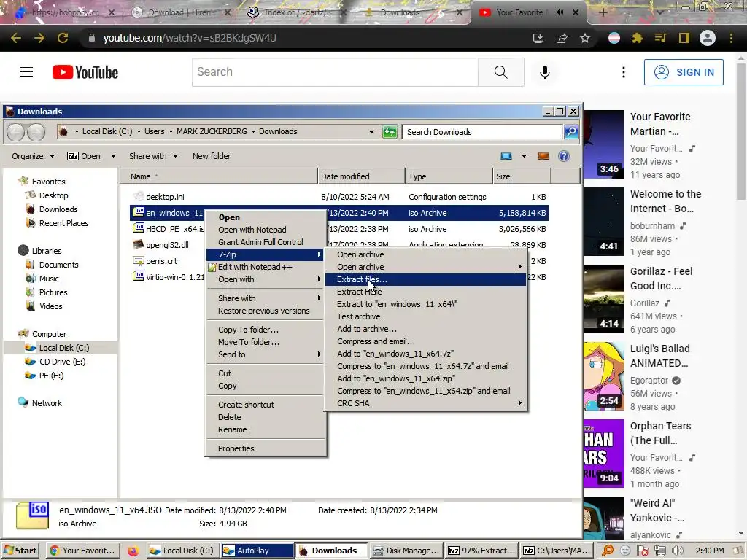Open a new Chrome tab
747x560 pixels.
[x=603, y=12]
